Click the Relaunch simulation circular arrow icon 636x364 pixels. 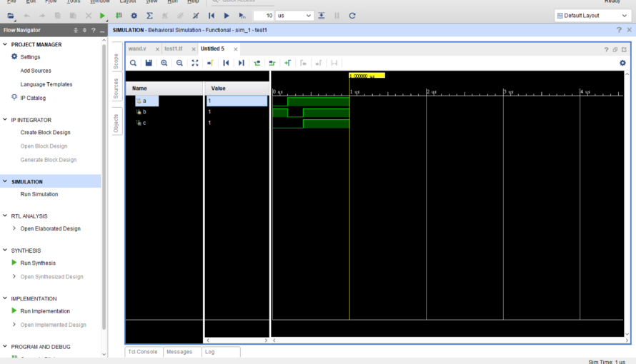click(352, 16)
